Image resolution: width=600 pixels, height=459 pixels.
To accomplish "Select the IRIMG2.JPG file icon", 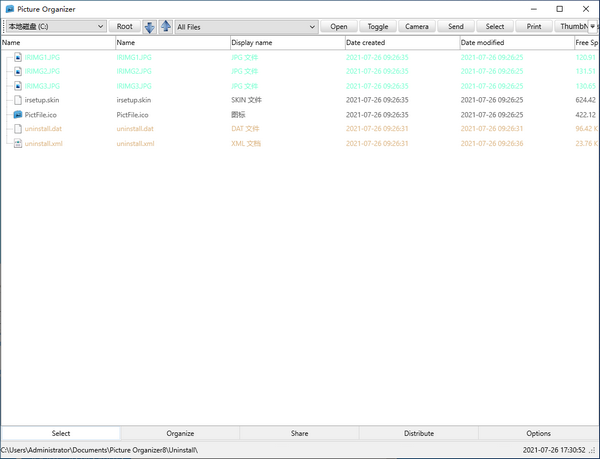I will point(17,72).
